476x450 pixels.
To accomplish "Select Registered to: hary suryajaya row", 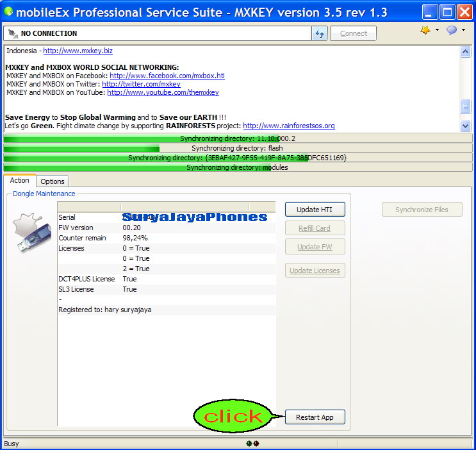I will point(167,310).
